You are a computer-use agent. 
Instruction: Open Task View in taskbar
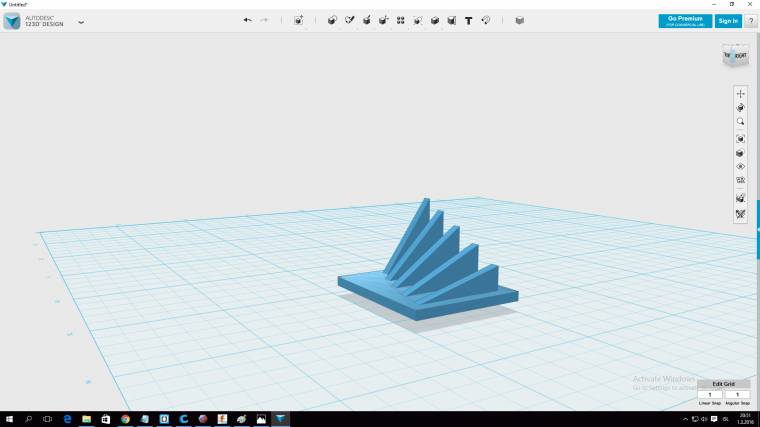pyautogui.click(x=48, y=419)
